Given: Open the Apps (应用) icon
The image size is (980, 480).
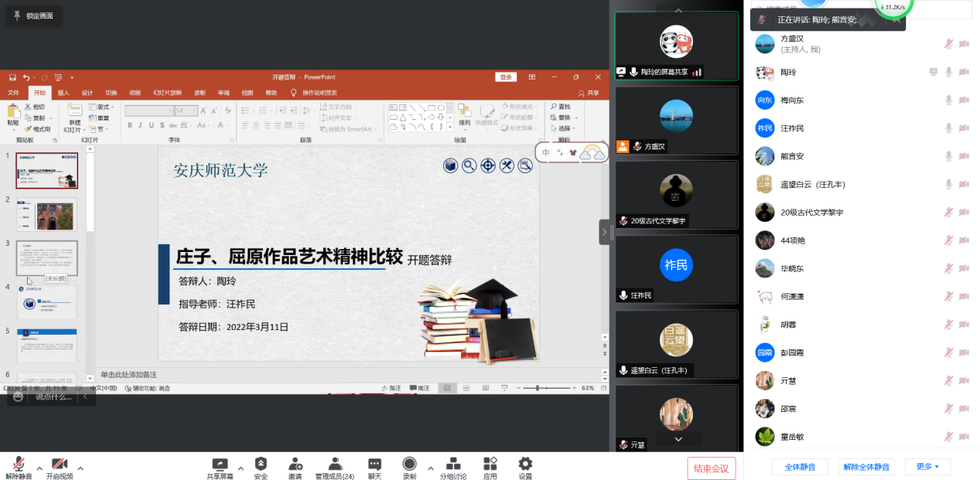Looking at the screenshot, I should [x=490, y=464].
